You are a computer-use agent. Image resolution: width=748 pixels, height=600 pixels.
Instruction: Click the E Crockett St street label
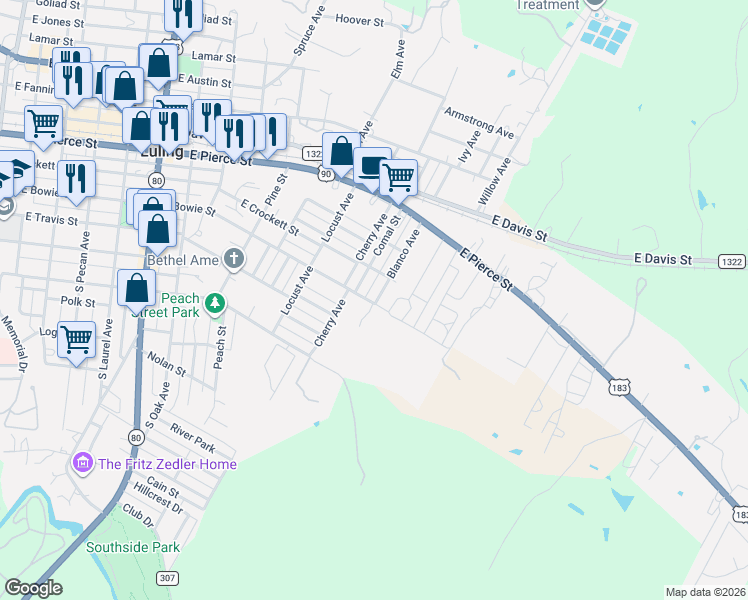[270, 218]
